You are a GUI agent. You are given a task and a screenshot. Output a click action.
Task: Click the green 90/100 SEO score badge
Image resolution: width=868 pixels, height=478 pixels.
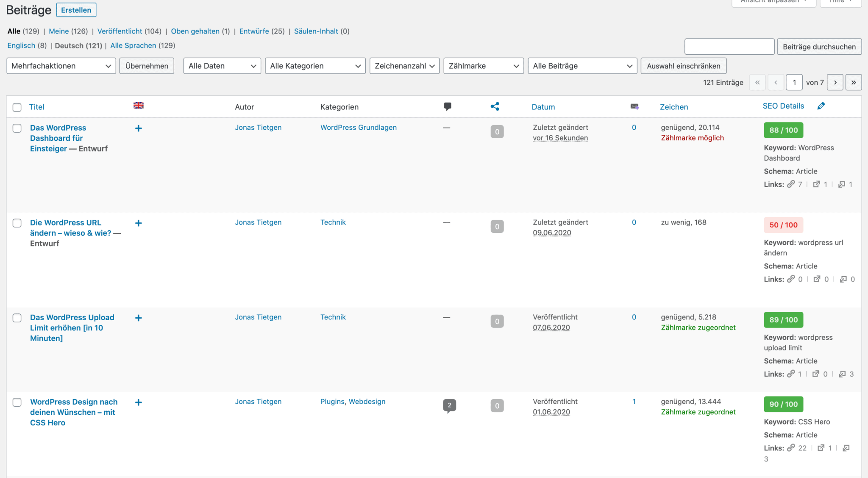click(x=783, y=404)
